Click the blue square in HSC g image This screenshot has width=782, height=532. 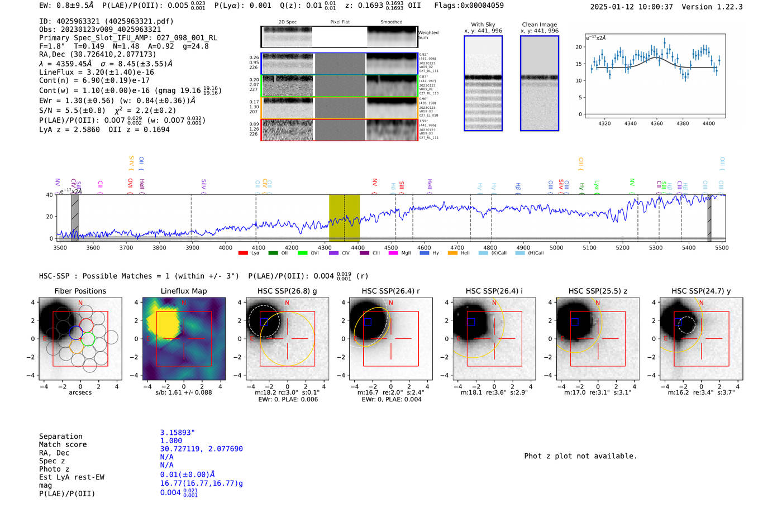pos(264,322)
